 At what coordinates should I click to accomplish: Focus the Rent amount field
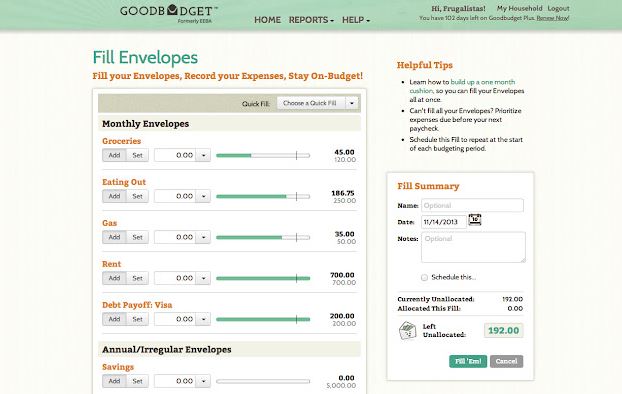tap(175, 278)
